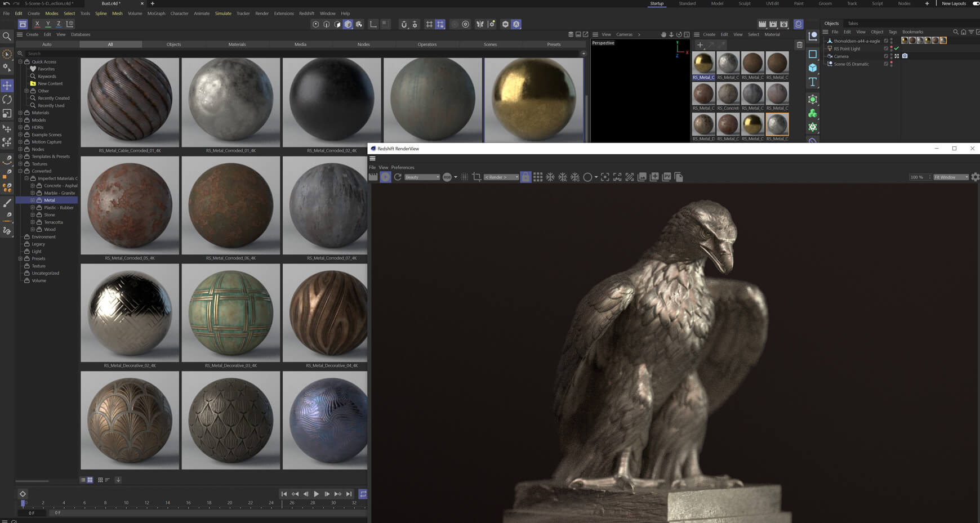Expand the Materials folder in tree
Viewport: 980px width, 523px height.
20,113
